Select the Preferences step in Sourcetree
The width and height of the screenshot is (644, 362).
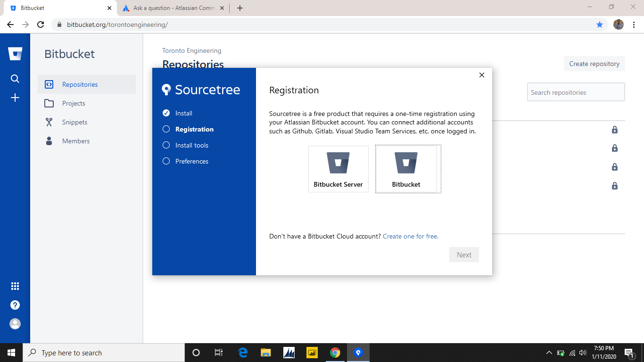point(185,161)
